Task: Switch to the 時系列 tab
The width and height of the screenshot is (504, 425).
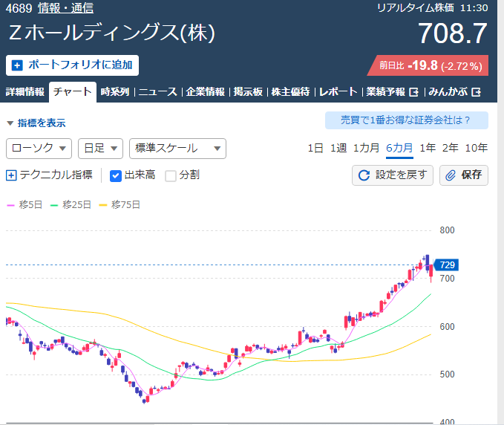Action: point(115,92)
